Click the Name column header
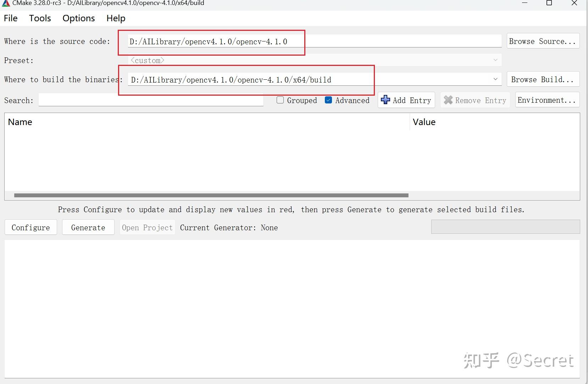 207,122
